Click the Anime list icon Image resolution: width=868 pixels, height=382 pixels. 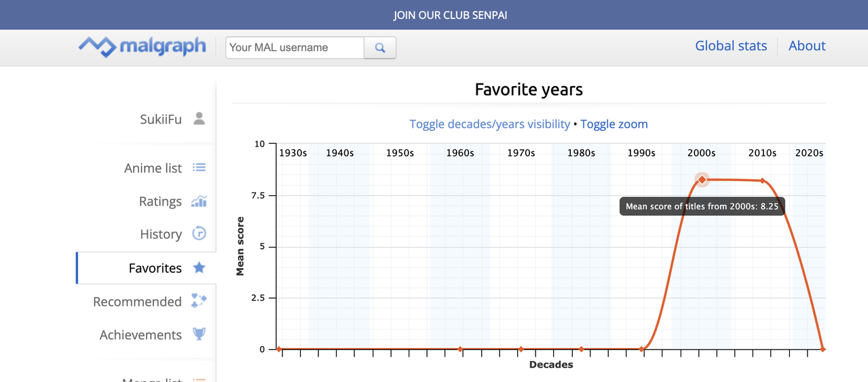(x=199, y=168)
